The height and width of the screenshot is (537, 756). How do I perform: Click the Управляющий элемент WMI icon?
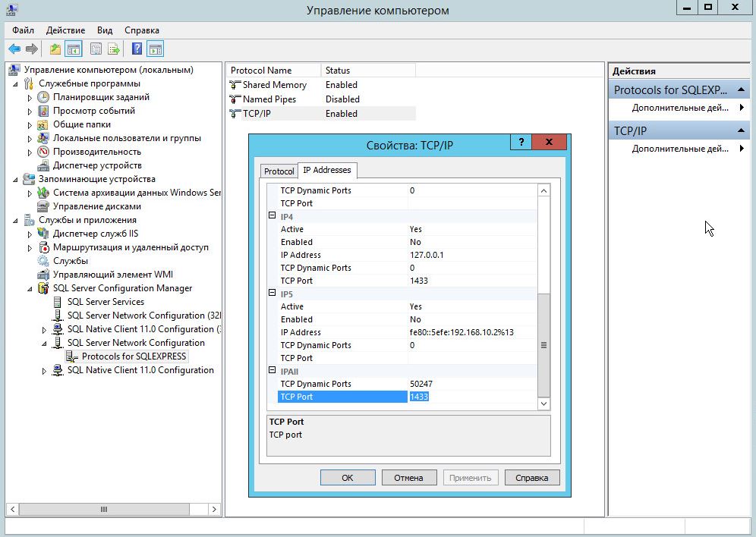(x=43, y=275)
